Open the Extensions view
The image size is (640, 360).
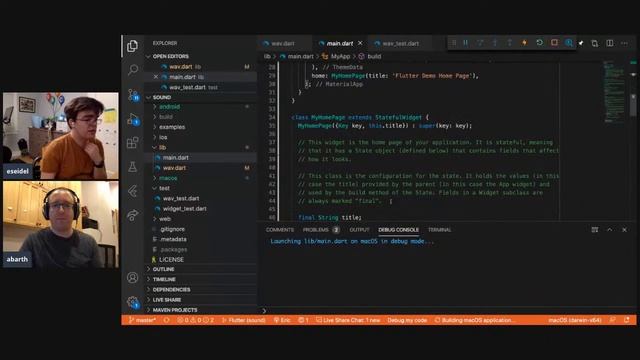[x=132, y=142]
